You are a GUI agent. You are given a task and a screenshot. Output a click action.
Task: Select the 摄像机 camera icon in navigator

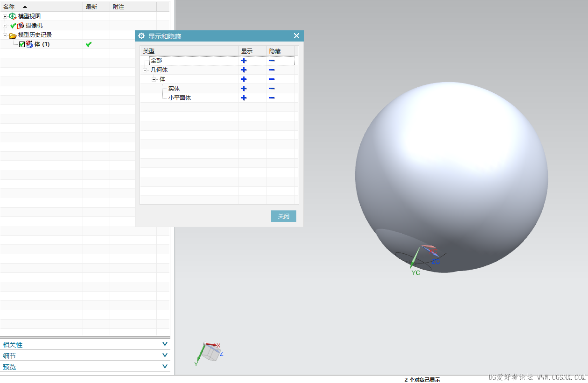(21, 26)
